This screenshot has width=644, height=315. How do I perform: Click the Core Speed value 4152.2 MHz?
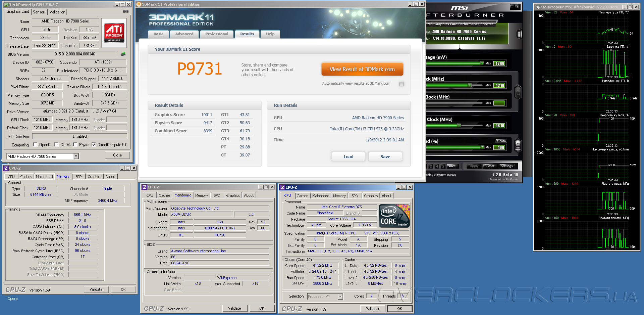[323, 265]
